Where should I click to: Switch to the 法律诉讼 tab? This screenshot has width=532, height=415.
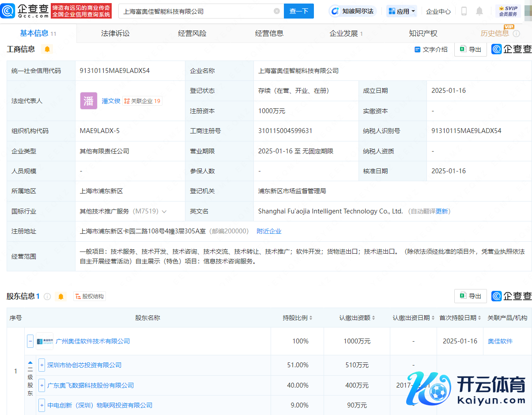pyautogui.click(x=115, y=33)
